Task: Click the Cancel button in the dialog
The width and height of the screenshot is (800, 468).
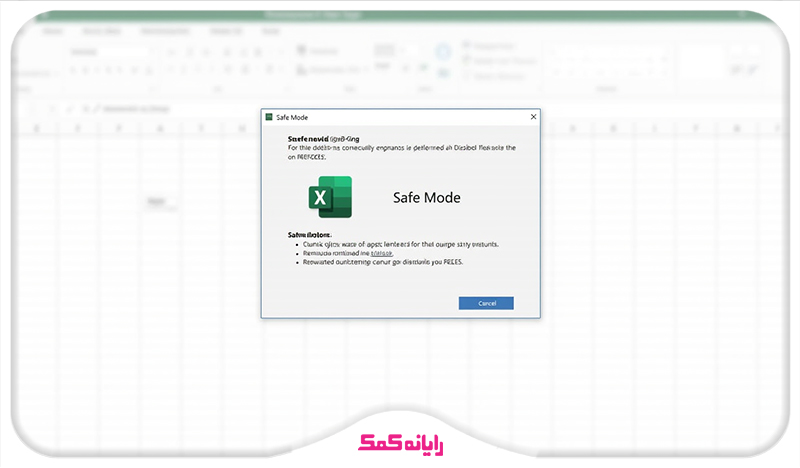Action: (486, 303)
